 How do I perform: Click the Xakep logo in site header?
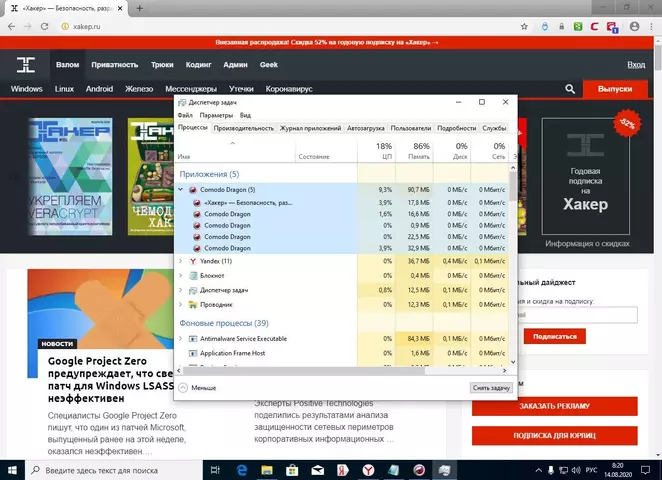click(x=26, y=65)
